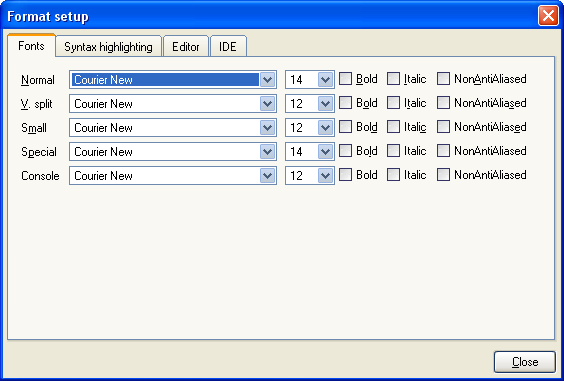Open the IDE tab

228,46
